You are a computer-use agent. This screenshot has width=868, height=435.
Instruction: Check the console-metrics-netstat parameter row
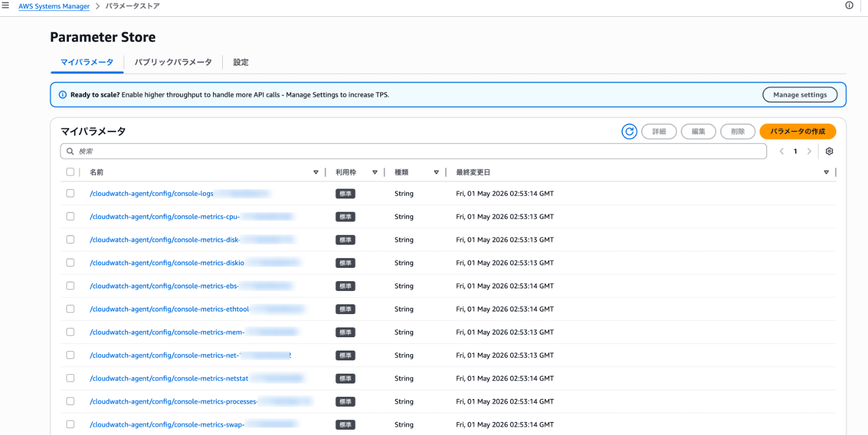pyautogui.click(x=70, y=378)
